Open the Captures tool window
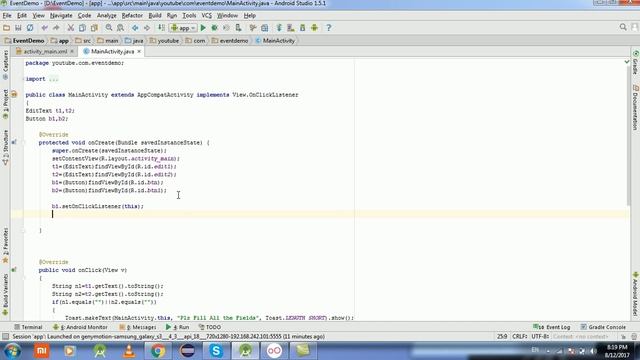This screenshot has height=360, width=640. pos(5,65)
